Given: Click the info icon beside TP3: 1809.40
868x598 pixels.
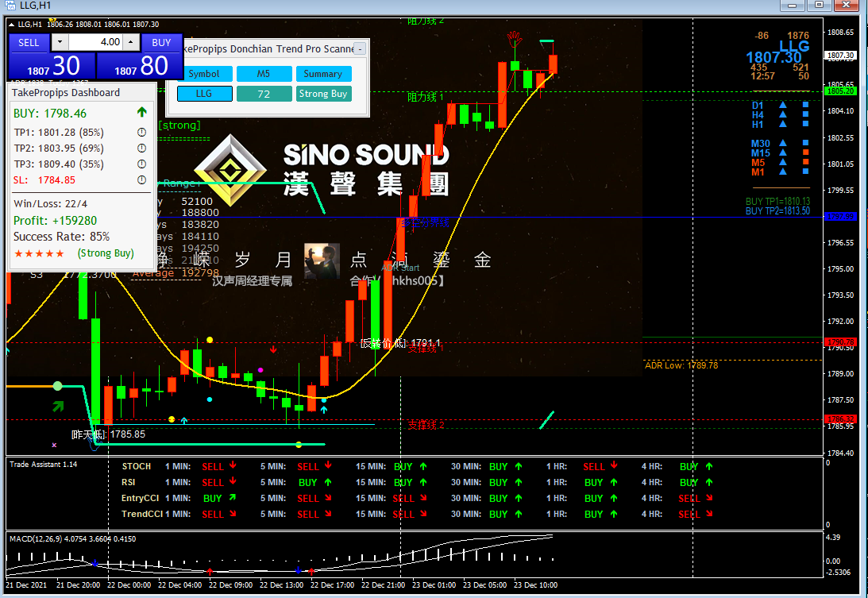Looking at the screenshot, I should coord(141,164).
